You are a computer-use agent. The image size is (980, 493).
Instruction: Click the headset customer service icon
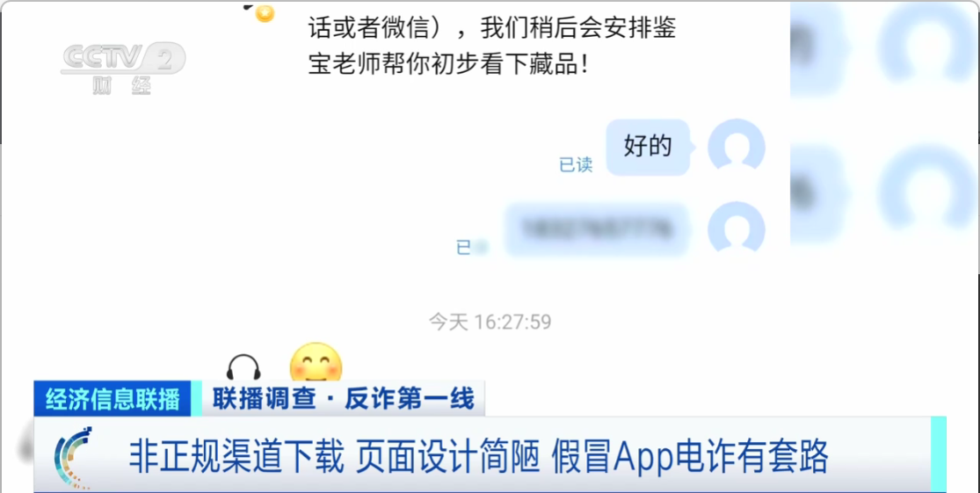click(243, 366)
